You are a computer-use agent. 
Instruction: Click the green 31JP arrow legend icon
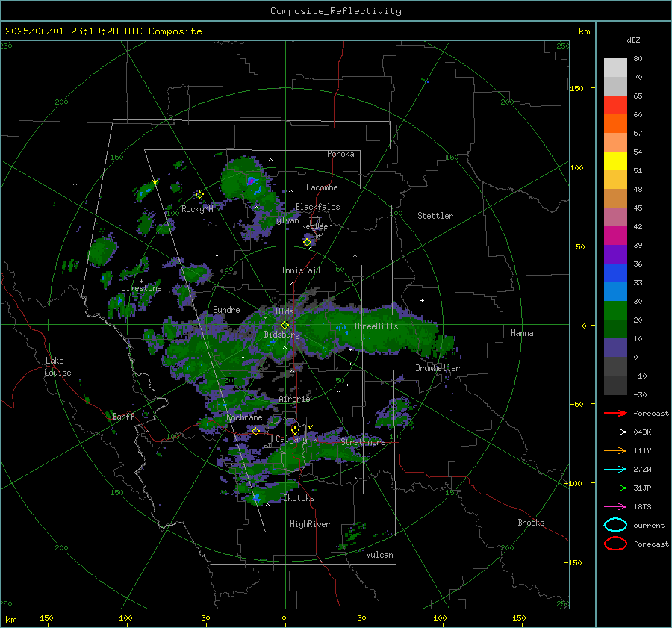615,488
